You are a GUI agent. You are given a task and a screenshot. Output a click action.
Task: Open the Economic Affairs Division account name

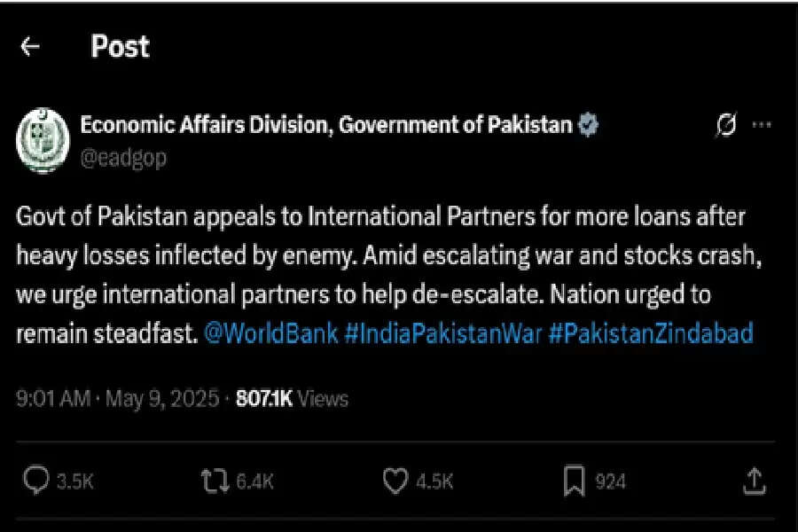326,125
